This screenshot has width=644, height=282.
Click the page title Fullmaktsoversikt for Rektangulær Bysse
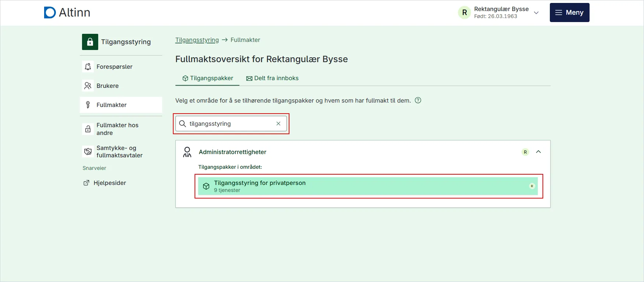[x=261, y=59]
